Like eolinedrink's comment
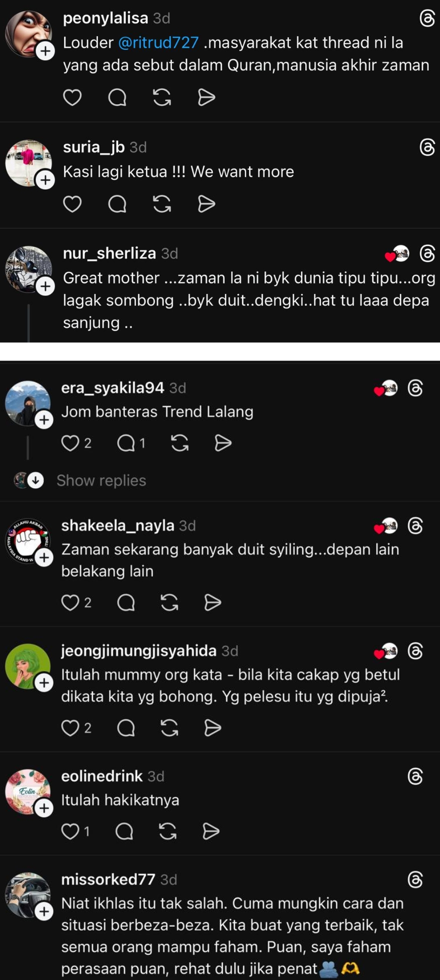Image resolution: width=440 pixels, height=980 pixels. (x=70, y=831)
